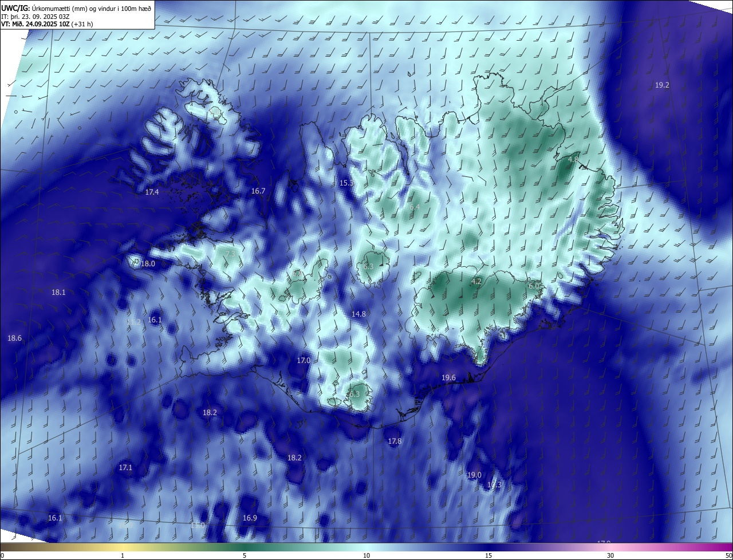Image resolution: width=733 pixels, height=560 pixels.
Task: Select the 18.0 value label
Action: [x=148, y=263]
